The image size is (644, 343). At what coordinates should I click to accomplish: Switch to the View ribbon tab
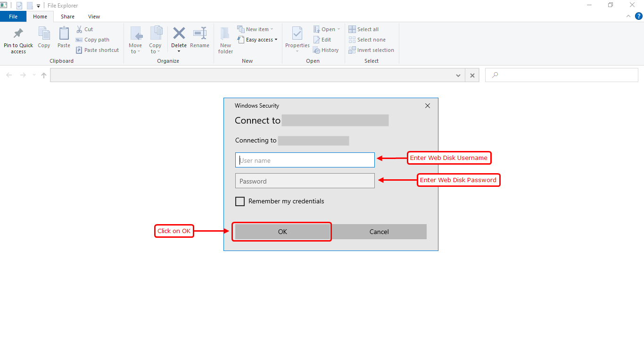coord(94,17)
